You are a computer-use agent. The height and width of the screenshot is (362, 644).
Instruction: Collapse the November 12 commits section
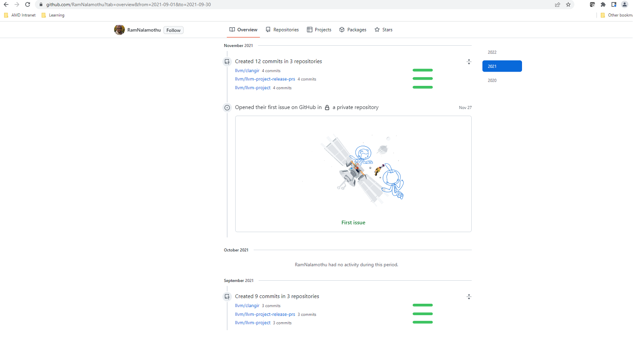(x=469, y=62)
